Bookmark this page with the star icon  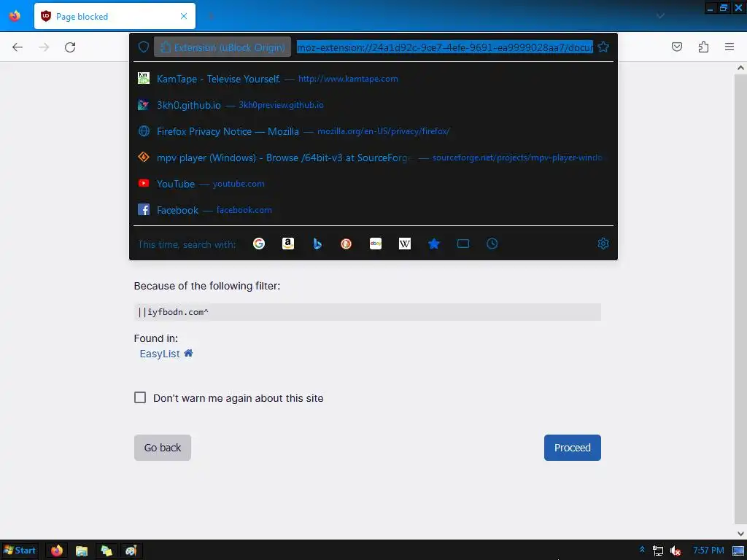(603, 47)
